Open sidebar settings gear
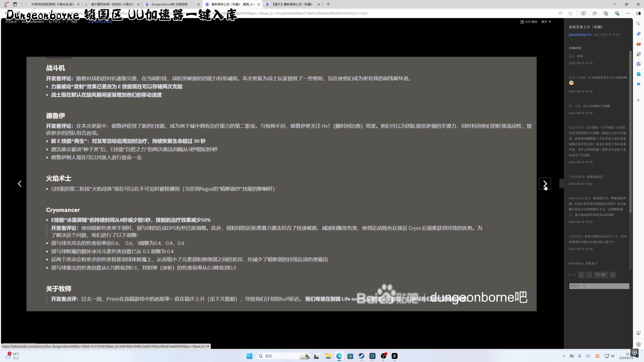Screen dimensions: 644x362 pyautogui.click(x=638, y=344)
